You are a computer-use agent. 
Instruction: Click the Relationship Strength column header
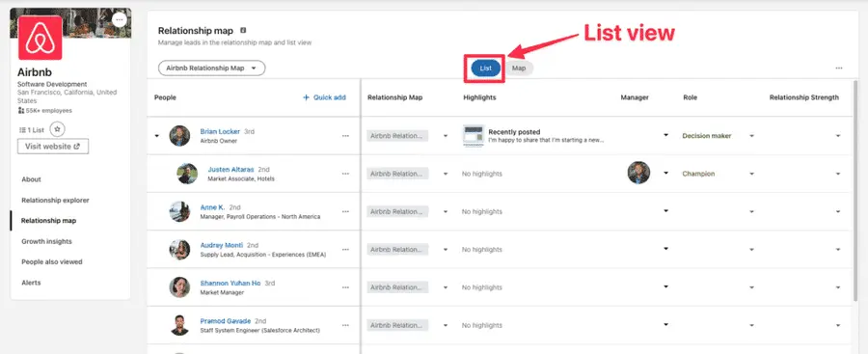tap(803, 97)
